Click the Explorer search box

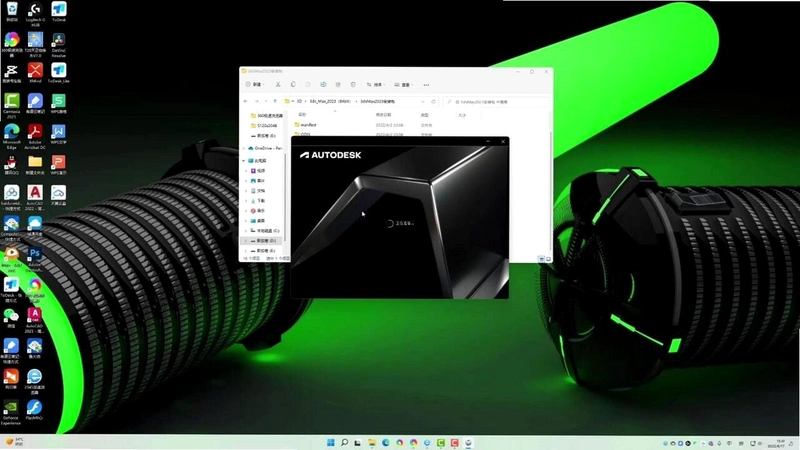click(496, 102)
